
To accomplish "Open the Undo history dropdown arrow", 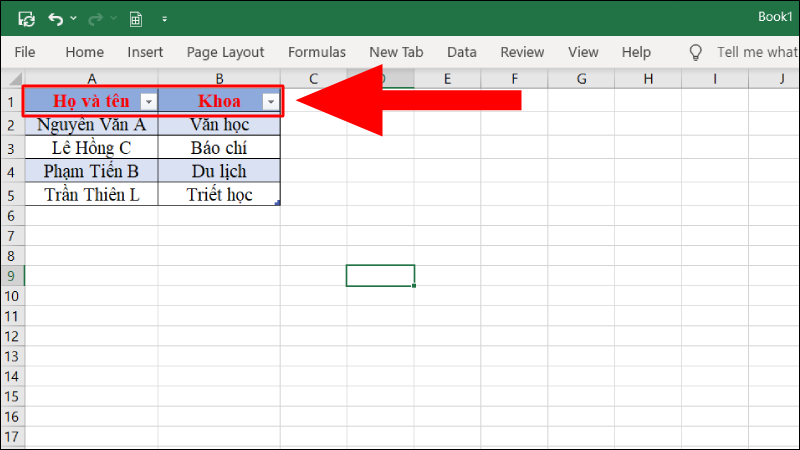I will pos(73,18).
